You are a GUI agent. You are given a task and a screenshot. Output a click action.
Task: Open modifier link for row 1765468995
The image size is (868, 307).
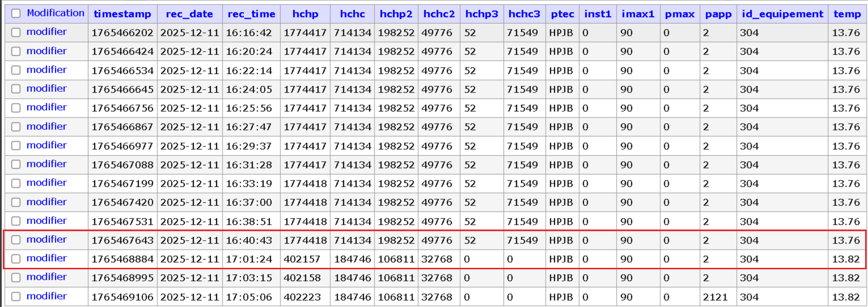pos(46,277)
